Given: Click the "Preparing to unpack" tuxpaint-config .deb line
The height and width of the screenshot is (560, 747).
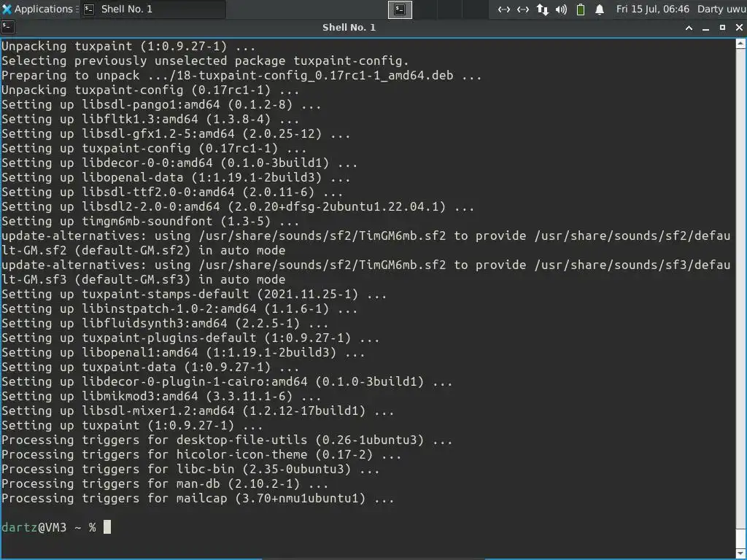Looking at the screenshot, I should 241,76.
